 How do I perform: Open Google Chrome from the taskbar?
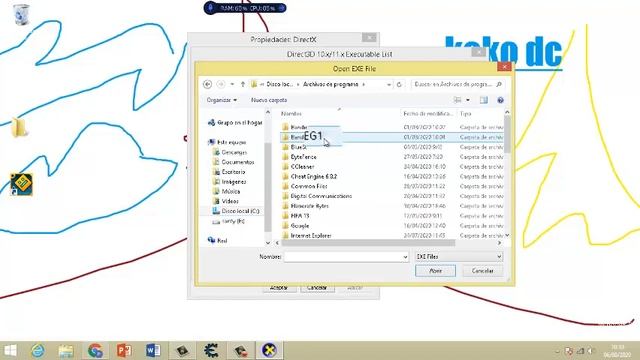pos(95,350)
